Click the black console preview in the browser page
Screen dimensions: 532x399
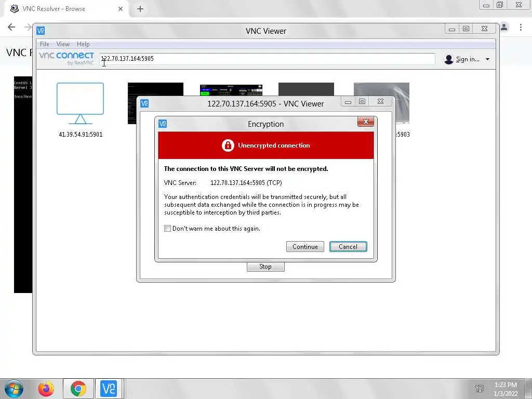(23, 184)
